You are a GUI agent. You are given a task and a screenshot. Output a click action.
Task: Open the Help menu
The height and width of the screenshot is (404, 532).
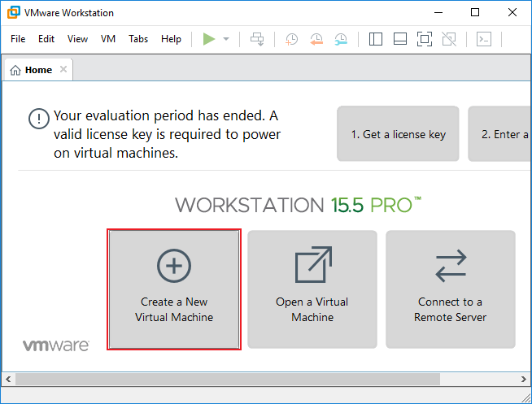171,39
